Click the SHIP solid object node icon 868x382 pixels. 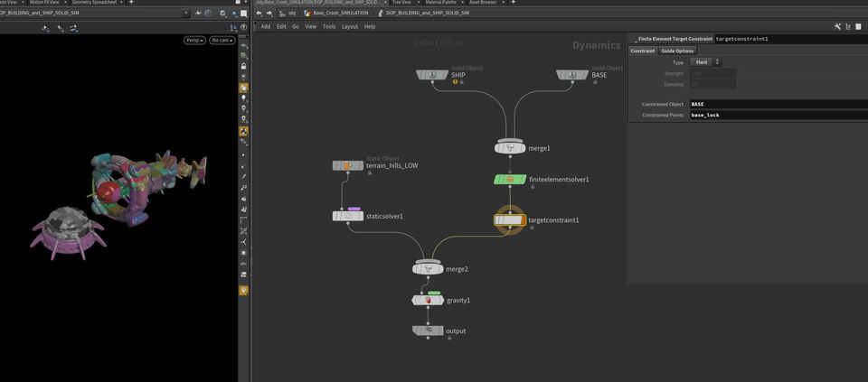pos(432,75)
